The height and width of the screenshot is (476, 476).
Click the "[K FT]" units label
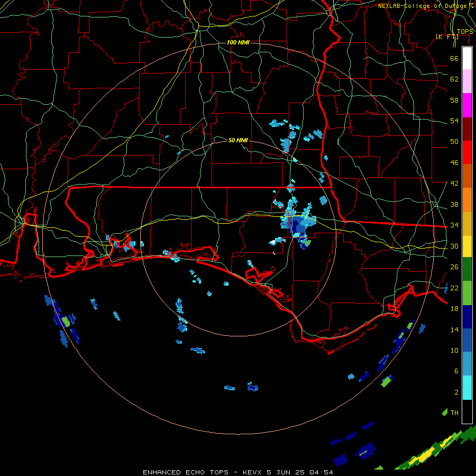(447, 37)
